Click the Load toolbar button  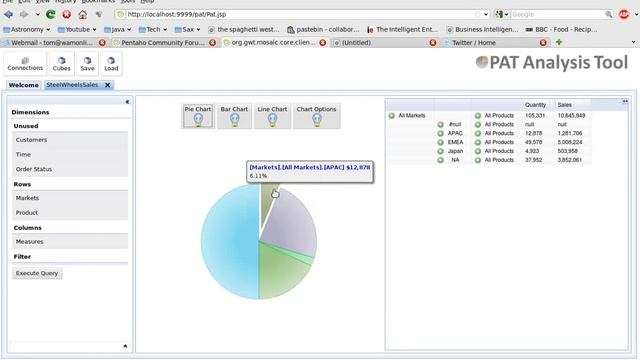pos(111,64)
